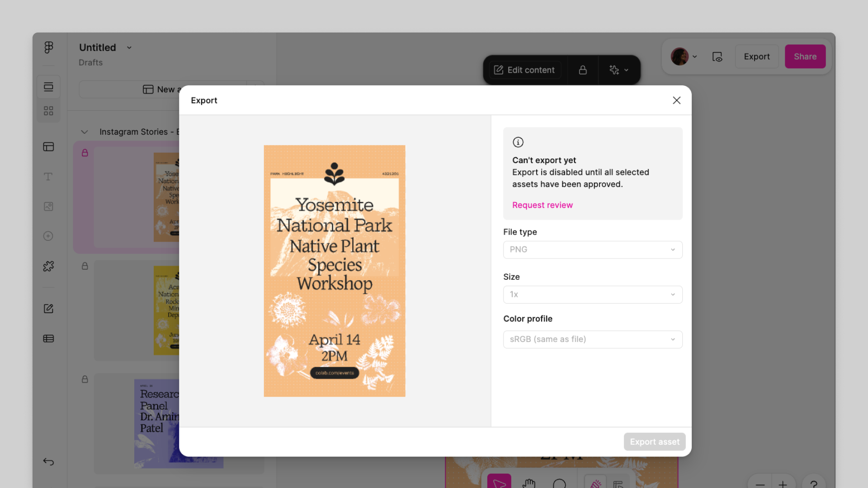868x488 pixels.
Task: Click the bulk edit table icon
Action: pyautogui.click(x=48, y=338)
